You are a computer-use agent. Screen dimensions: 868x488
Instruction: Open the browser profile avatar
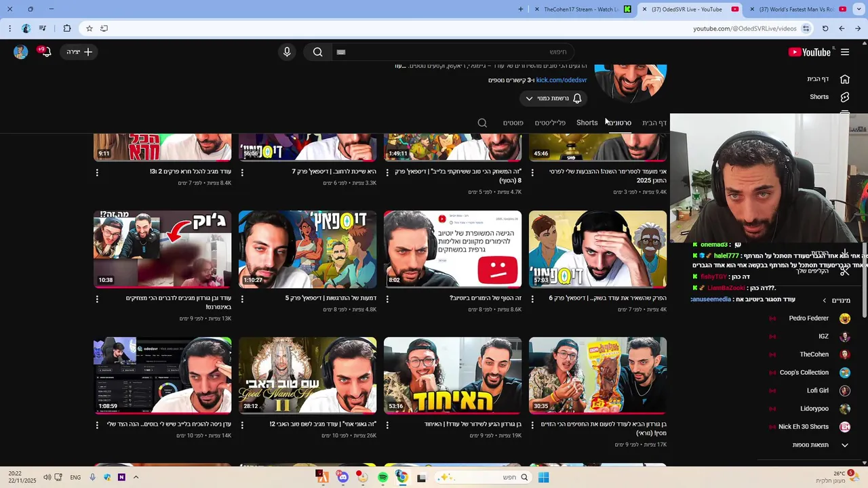click(x=26, y=28)
